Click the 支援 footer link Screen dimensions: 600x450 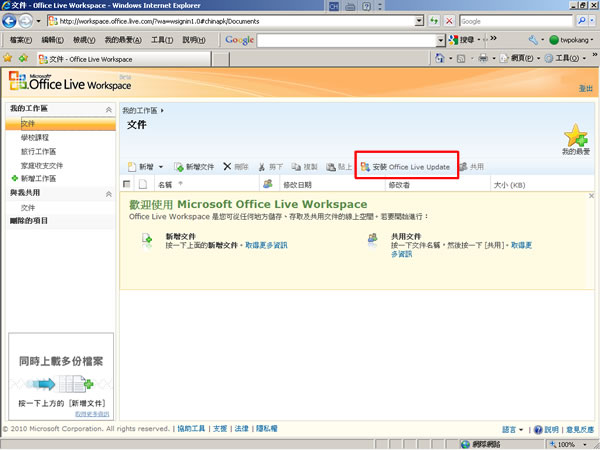220,429
